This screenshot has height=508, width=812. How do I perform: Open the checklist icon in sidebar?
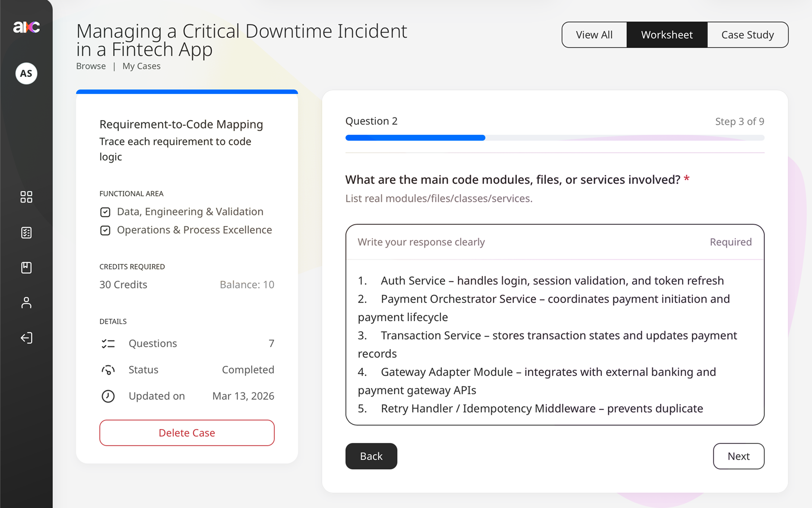[26, 233]
